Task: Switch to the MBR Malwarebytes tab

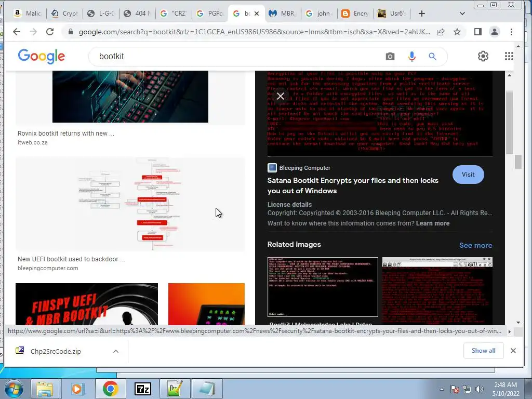Action: click(283, 14)
